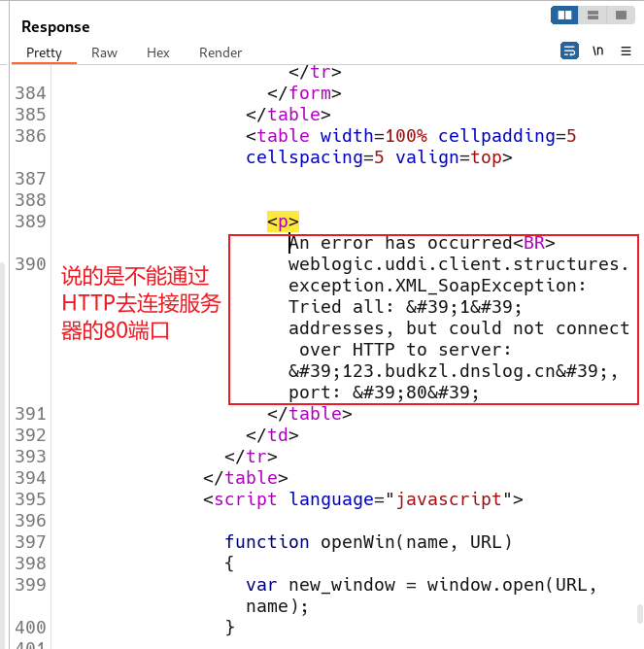
Task: Switch to top-bottom layout view
Action: tap(593, 16)
